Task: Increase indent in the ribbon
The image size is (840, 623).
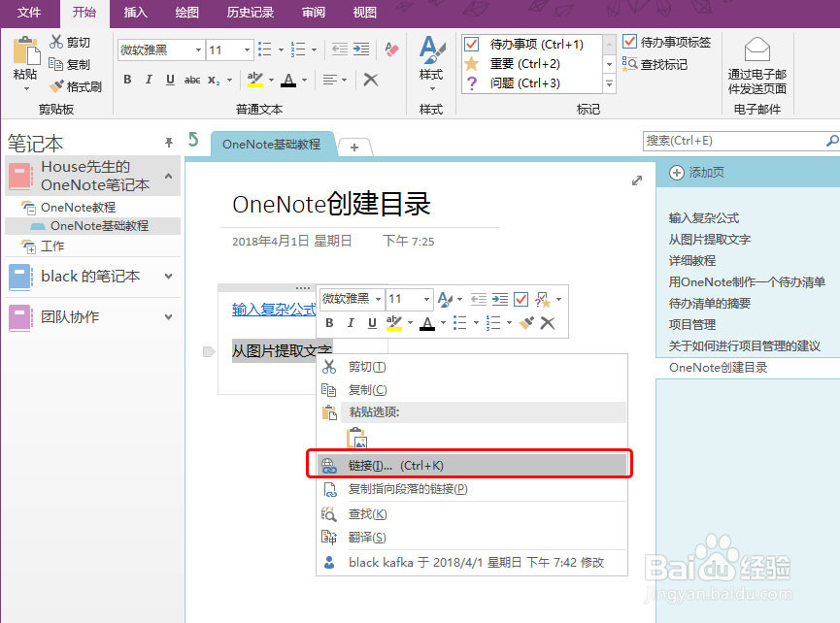Action: [x=361, y=49]
